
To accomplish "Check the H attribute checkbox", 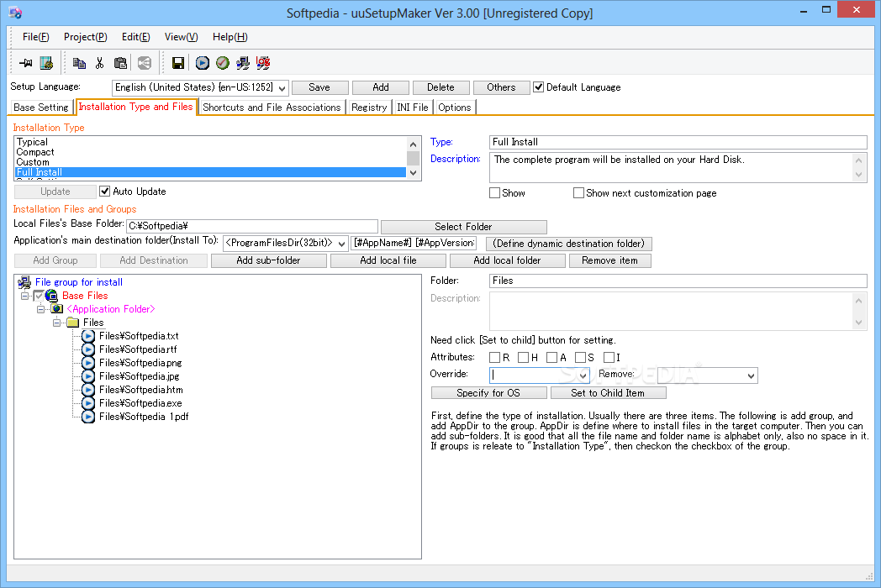I will click(523, 357).
